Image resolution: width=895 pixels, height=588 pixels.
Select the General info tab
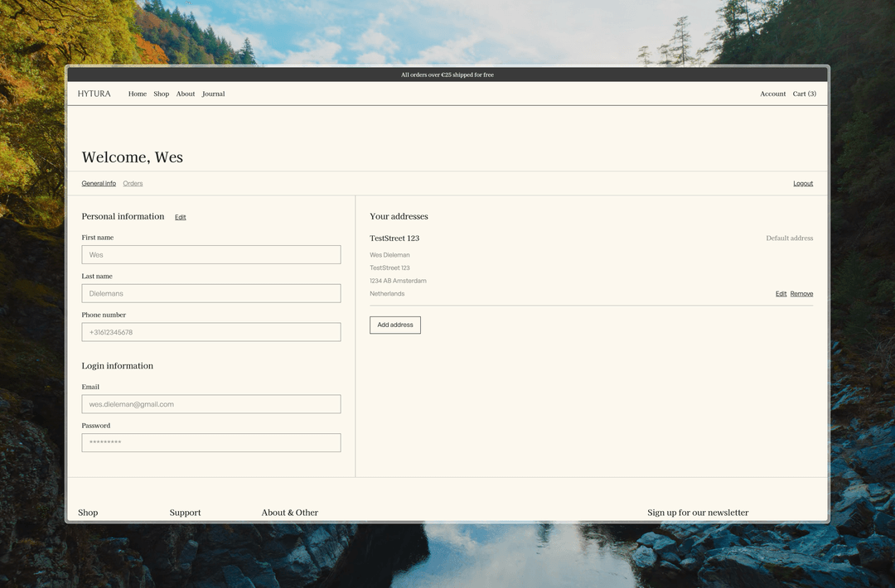click(x=99, y=183)
